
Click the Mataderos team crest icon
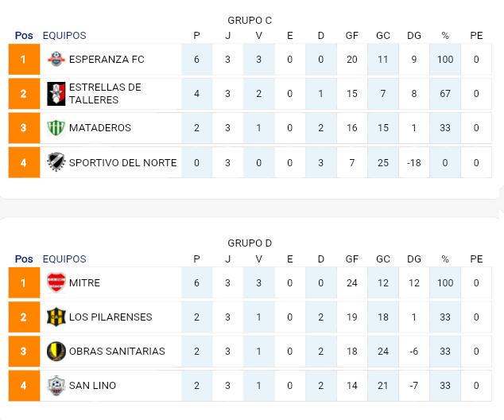[x=56, y=128]
